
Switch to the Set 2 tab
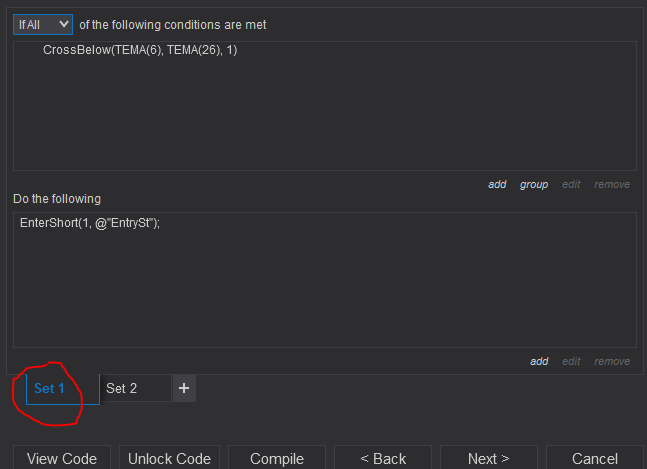122,388
